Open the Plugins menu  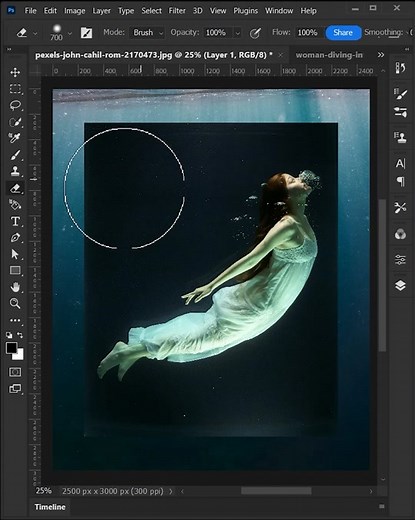(x=245, y=11)
